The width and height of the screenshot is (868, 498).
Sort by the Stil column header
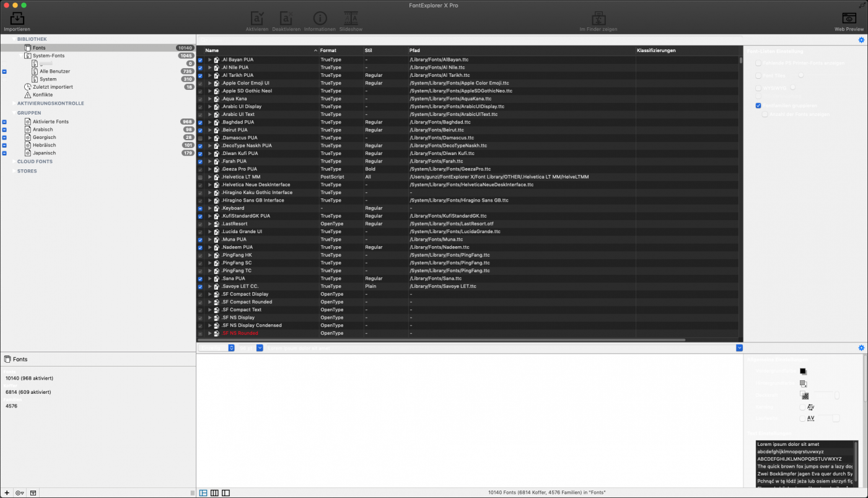(385, 50)
